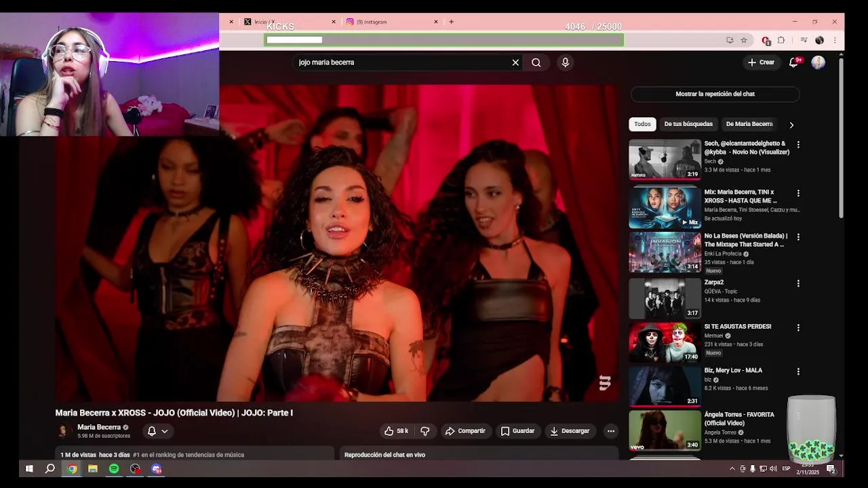Image resolution: width=868 pixels, height=488 pixels.
Task: Open No La Beses thumbnail
Action: click(665, 252)
